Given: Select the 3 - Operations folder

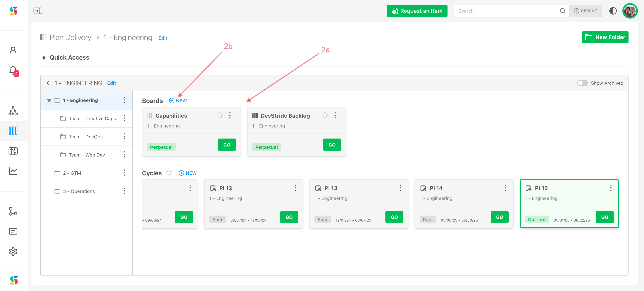Looking at the screenshot, I should click(79, 191).
